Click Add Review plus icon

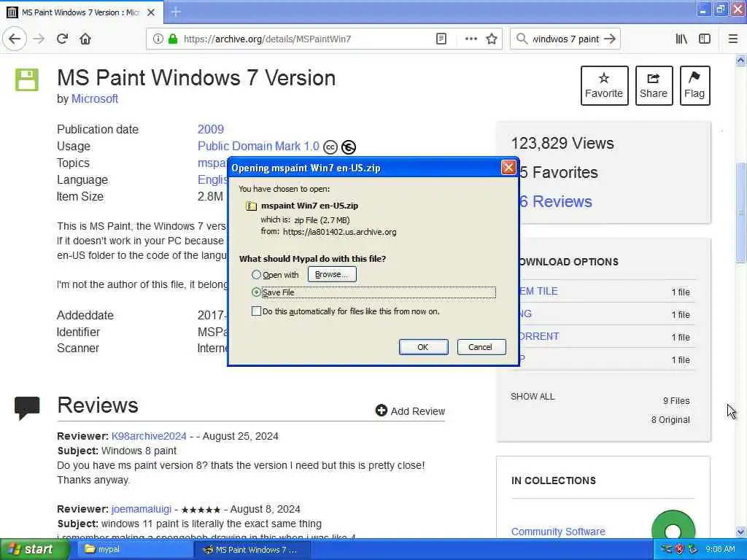[381, 411]
